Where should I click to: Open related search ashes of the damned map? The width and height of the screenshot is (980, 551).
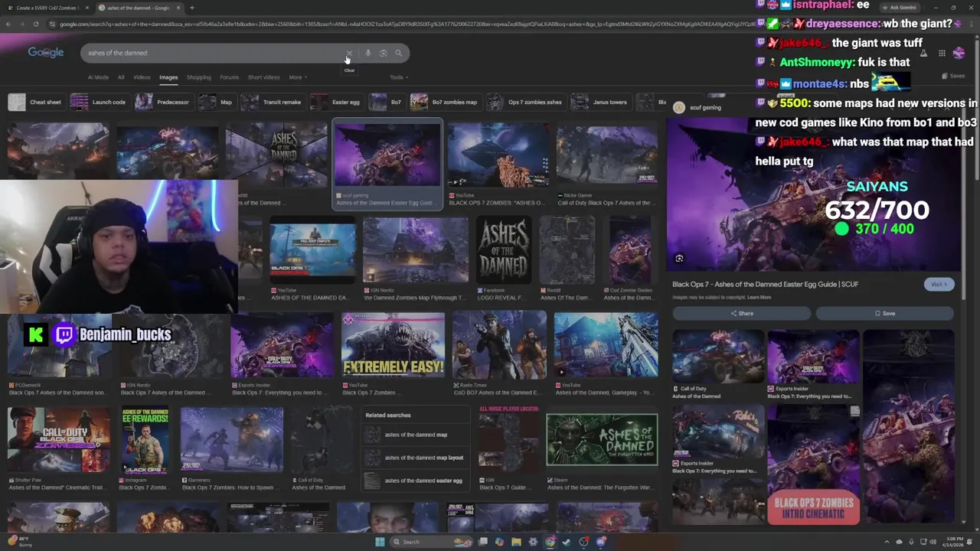point(416,435)
